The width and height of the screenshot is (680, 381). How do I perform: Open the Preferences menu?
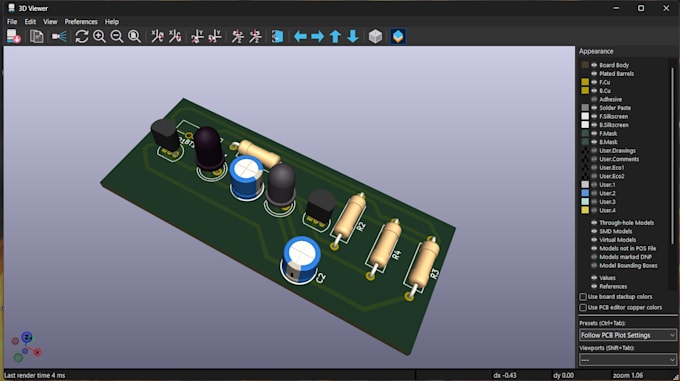click(81, 22)
